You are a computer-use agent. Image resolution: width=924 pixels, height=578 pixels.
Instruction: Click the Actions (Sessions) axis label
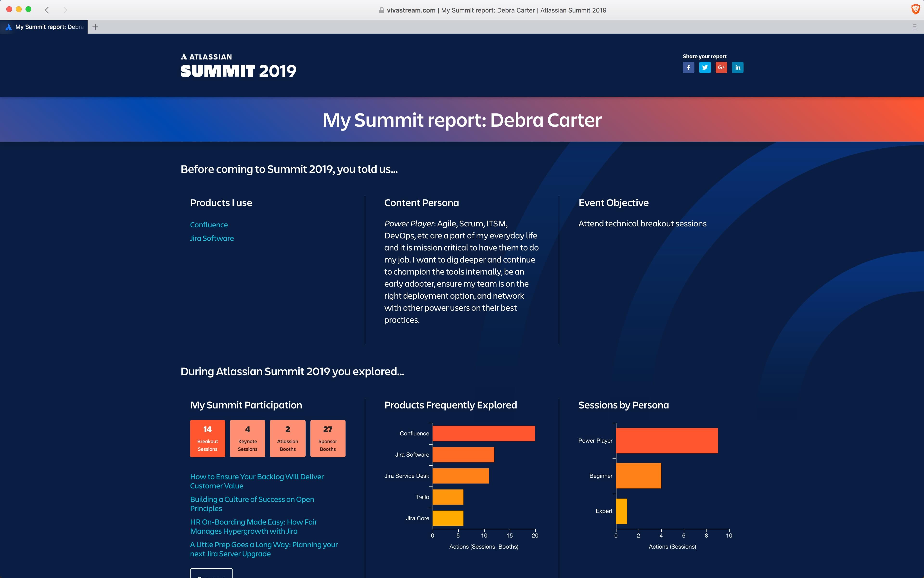(x=672, y=547)
